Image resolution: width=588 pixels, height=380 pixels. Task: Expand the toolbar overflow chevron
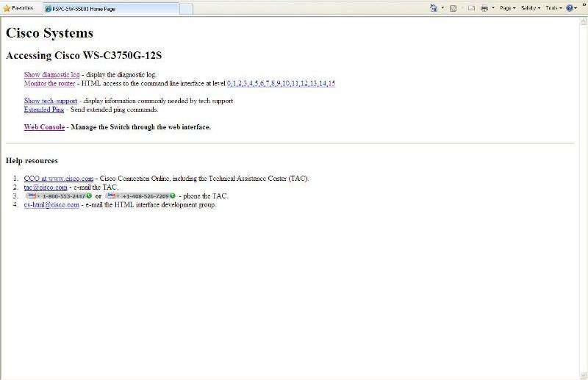point(584,4)
